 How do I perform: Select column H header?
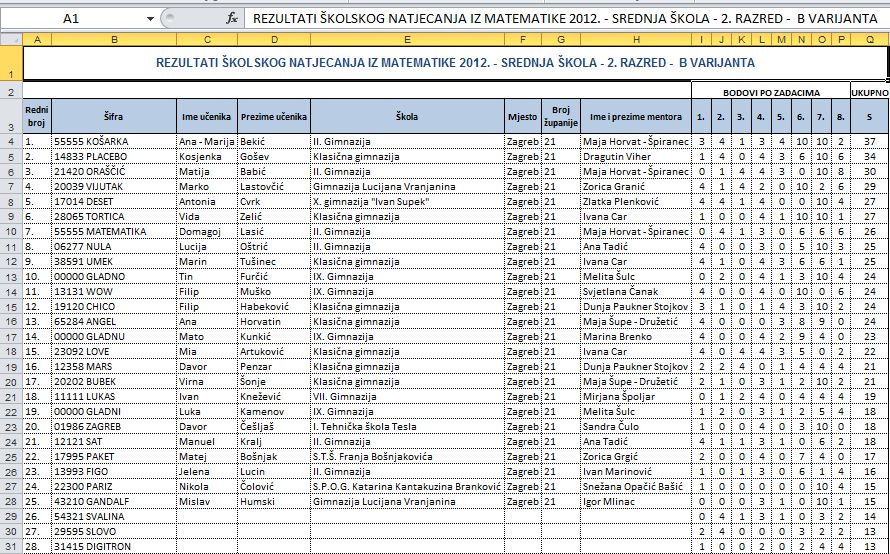click(x=636, y=40)
